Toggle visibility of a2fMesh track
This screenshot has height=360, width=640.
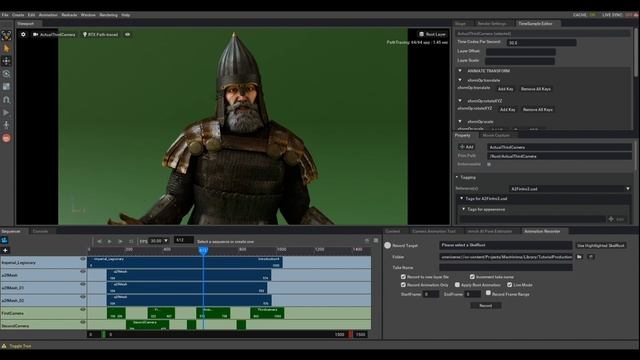click(83, 271)
